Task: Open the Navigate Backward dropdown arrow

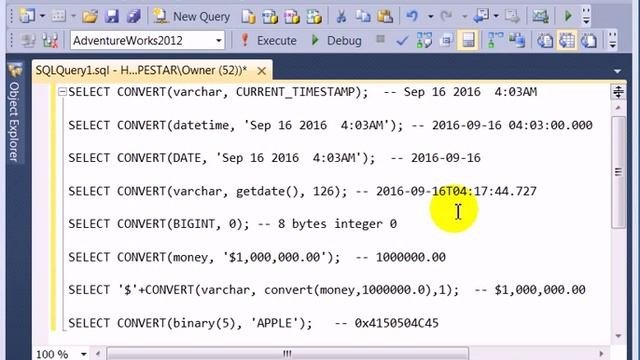Action: click(496, 16)
